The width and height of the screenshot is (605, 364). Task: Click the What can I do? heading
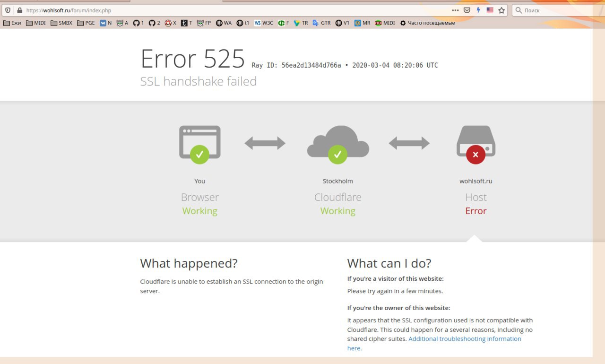pos(389,263)
